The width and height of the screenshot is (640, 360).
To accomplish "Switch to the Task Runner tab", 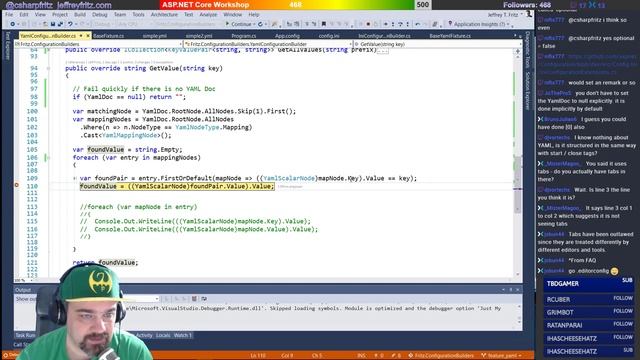I will (25, 336).
